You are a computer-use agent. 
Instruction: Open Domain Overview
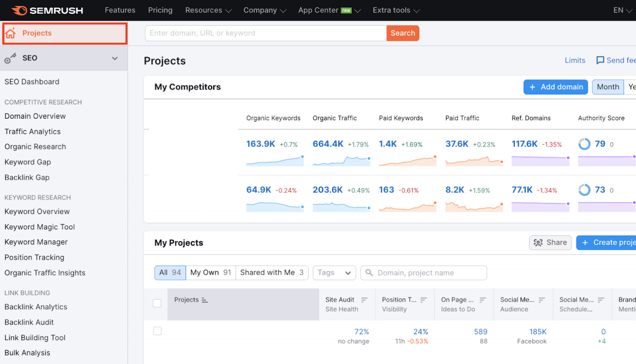coord(35,116)
